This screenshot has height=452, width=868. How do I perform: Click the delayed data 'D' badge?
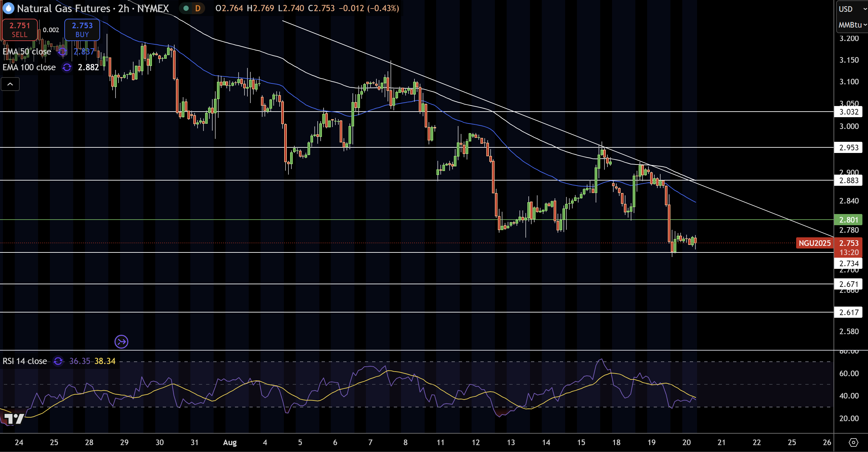(x=198, y=8)
